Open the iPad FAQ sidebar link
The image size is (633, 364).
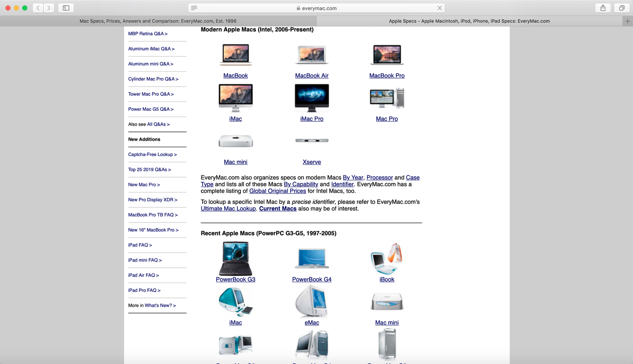click(x=140, y=245)
